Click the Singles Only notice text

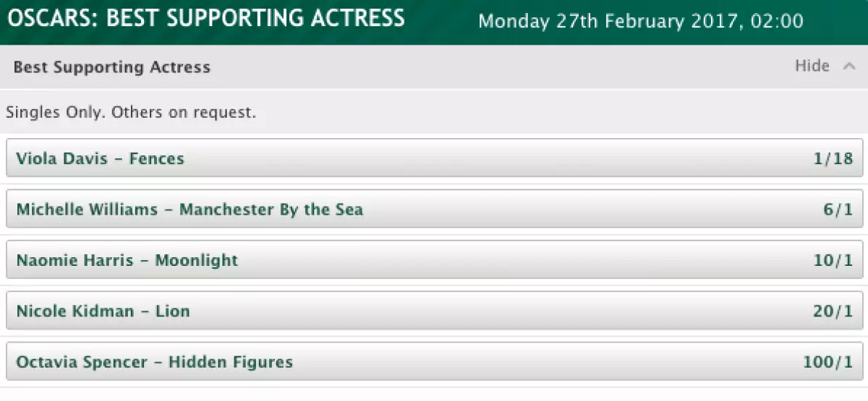131,113
